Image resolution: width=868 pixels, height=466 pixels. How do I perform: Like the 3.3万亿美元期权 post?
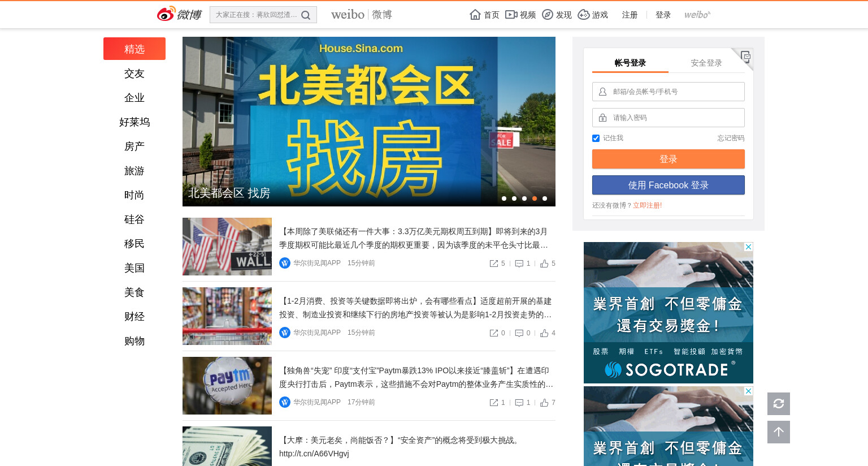coord(544,264)
